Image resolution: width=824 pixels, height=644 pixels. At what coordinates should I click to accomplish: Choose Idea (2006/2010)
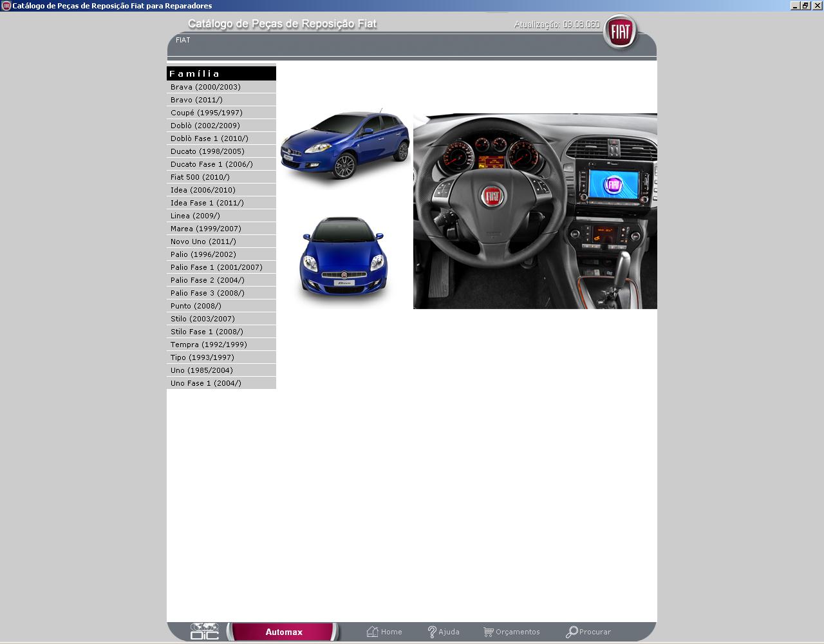click(x=221, y=190)
